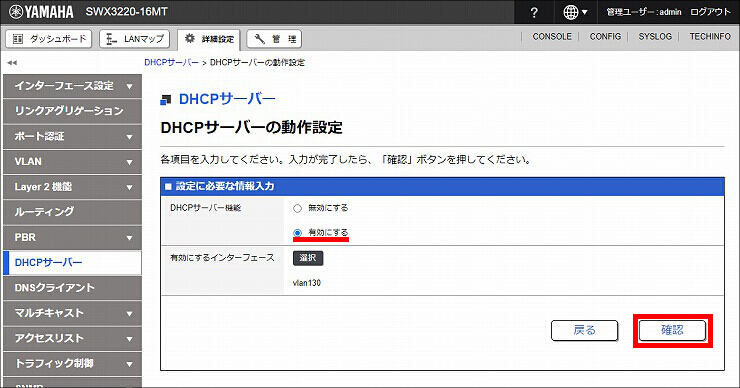Collapse sidebar with double-arrow icon
This screenshot has height=388, width=740.
[12, 62]
